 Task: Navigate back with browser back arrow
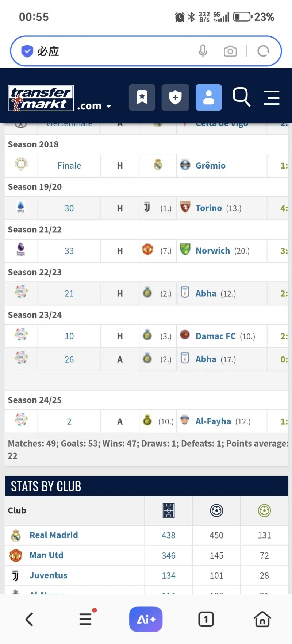30,619
